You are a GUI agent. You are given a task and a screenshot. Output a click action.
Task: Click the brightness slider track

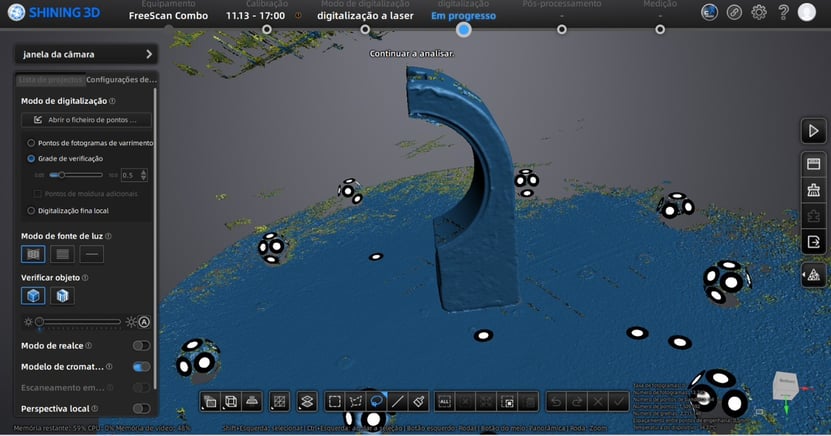(x=78, y=321)
